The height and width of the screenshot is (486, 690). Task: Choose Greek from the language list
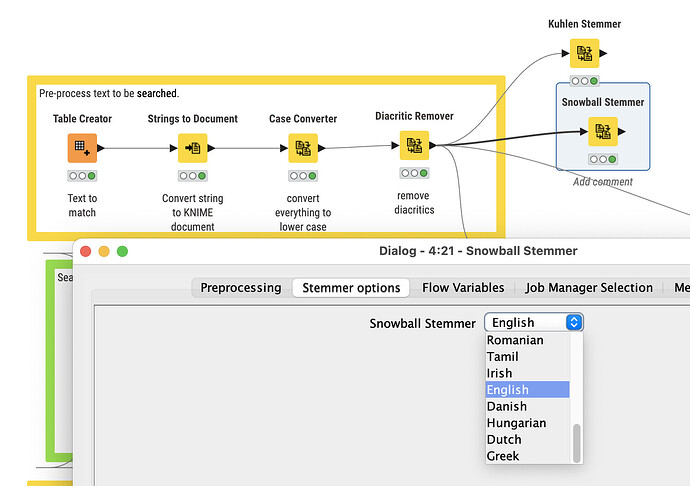(x=528, y=456)
